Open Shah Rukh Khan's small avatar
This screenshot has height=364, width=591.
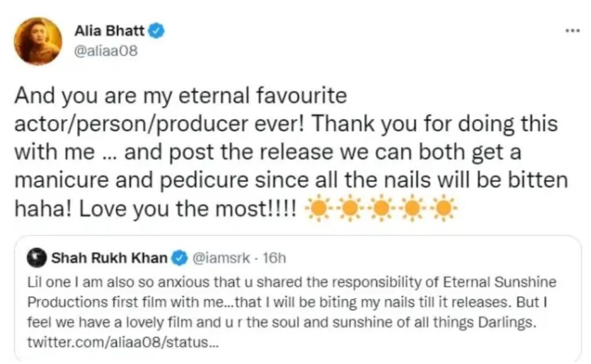click(38, 258)
